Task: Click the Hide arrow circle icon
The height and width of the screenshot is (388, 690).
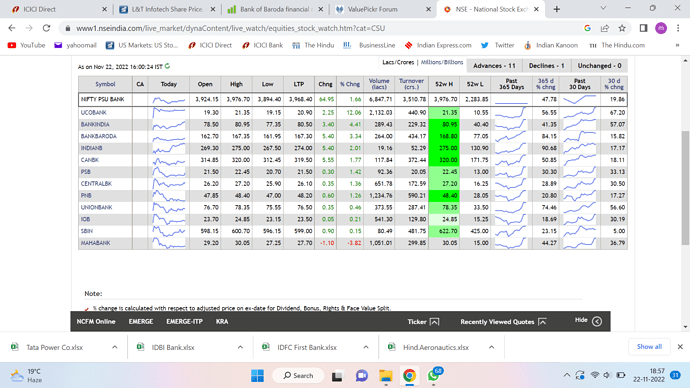Action: [597, 322]
